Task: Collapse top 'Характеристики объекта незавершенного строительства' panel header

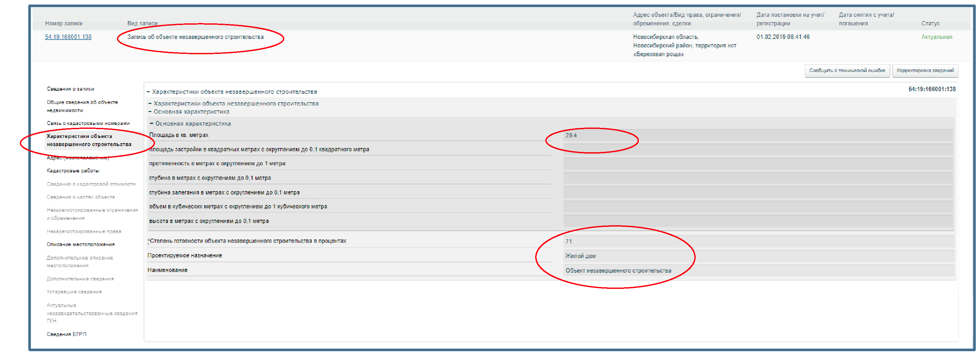Action: (232, 92)
